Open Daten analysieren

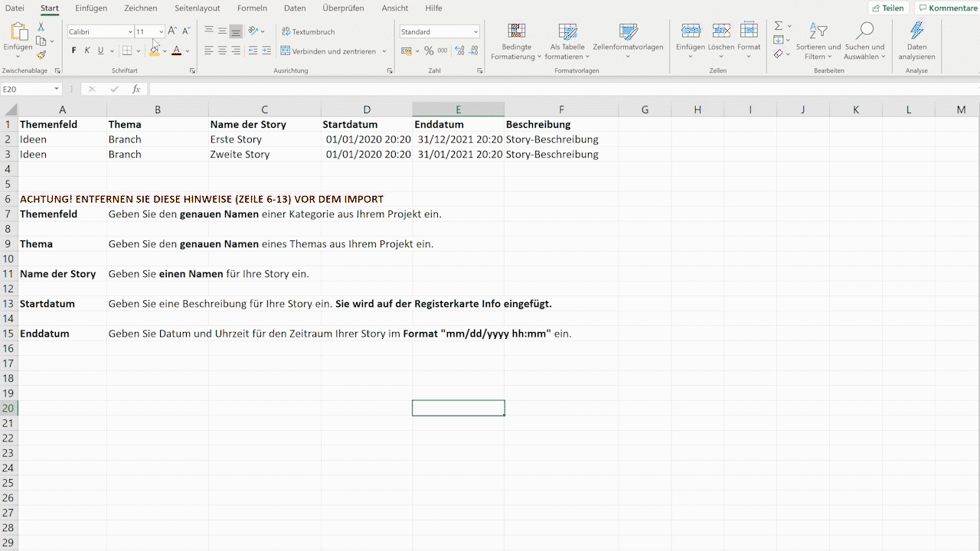tap(916, 42)
